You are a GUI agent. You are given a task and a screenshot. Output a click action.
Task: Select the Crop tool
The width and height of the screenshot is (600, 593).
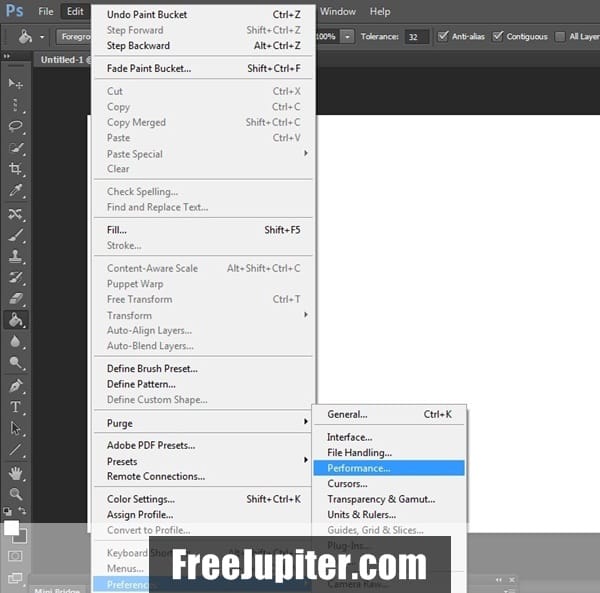coord(15,169)
